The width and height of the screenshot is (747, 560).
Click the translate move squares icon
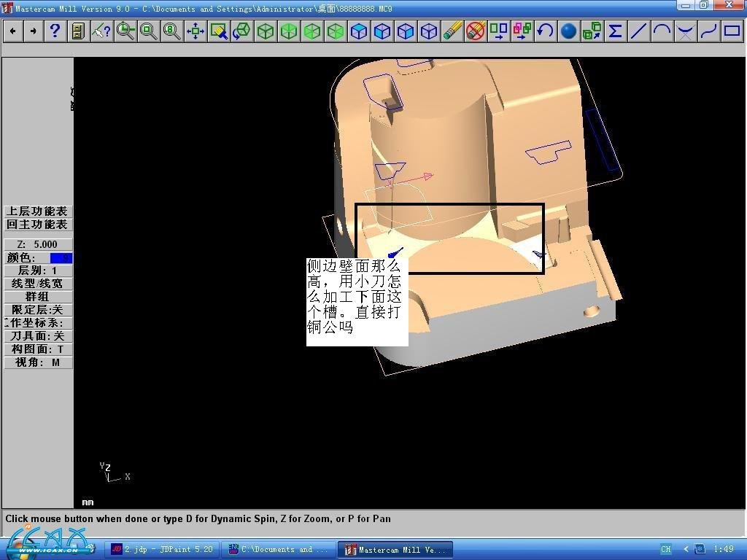click(498, 31)
